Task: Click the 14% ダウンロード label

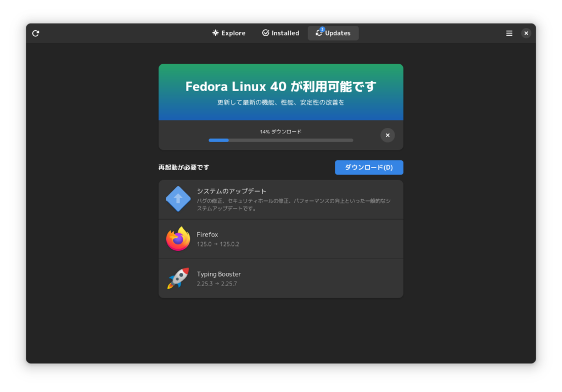Action: click(x=280, y=132)
